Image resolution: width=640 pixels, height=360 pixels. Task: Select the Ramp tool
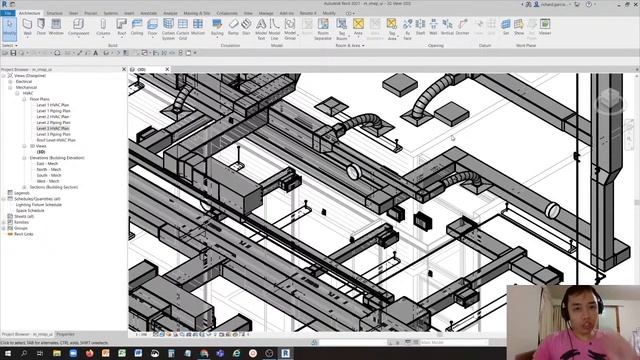(x=233, y=27)
